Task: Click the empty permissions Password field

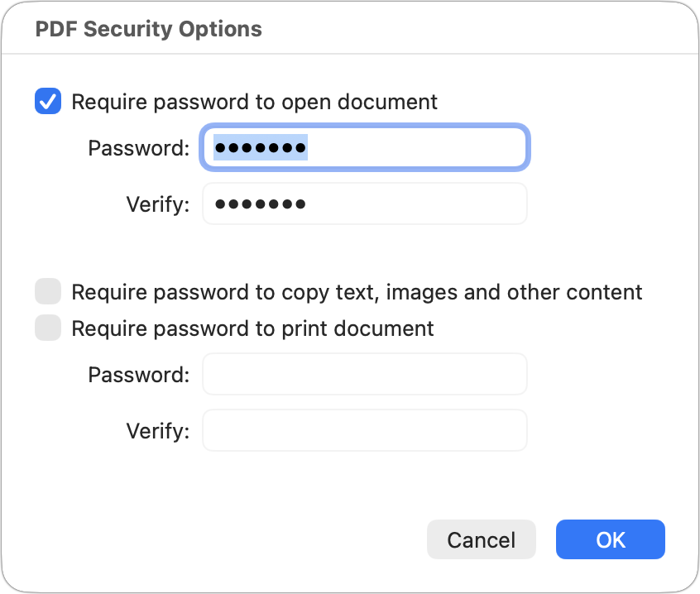Action: (365, 375)
